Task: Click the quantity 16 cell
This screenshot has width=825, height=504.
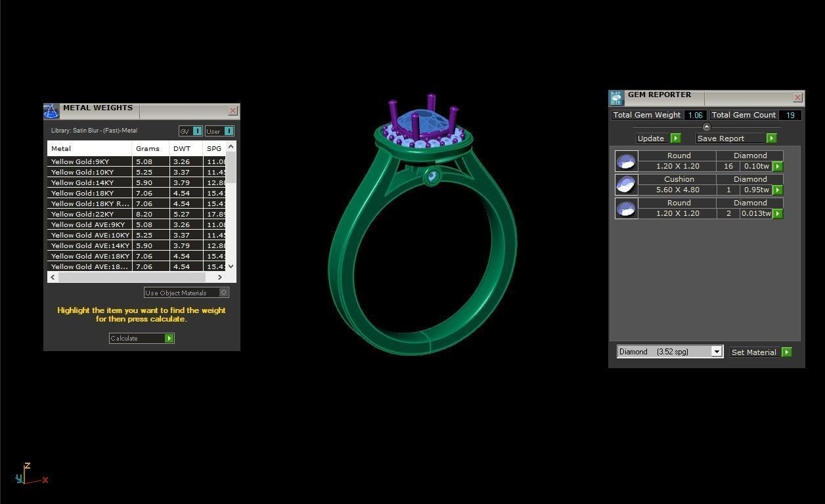Action: pyautogui.click(x=728, y=166)
